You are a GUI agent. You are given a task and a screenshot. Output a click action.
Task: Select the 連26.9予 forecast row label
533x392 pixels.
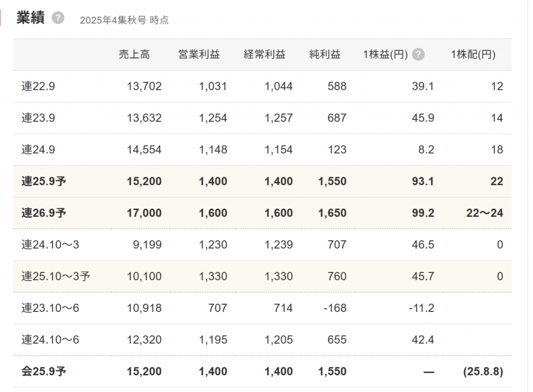(44, 213)
